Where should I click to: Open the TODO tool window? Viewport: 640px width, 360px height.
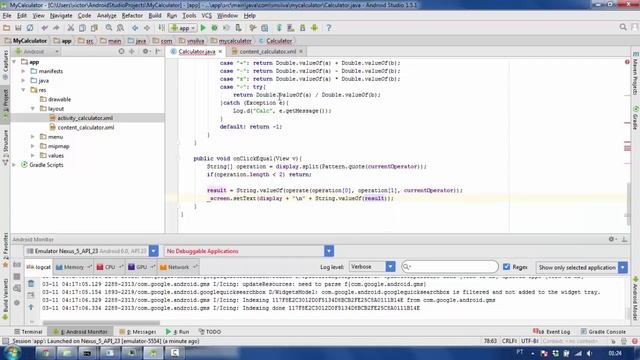click(x=210, y=332)
